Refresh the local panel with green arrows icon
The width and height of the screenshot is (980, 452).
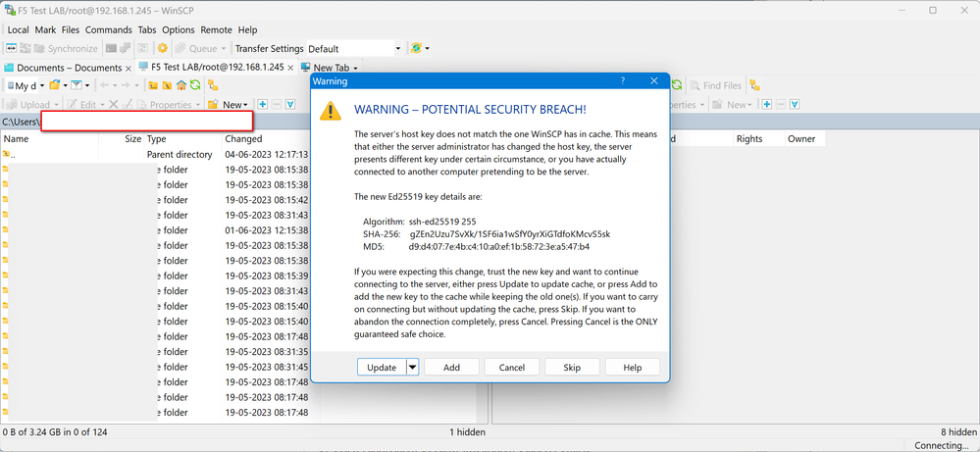[x=195, y=85]
